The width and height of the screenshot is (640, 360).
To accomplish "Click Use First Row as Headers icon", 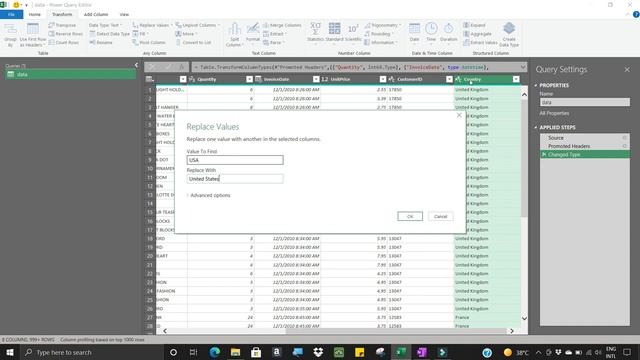I will (33, 35).
